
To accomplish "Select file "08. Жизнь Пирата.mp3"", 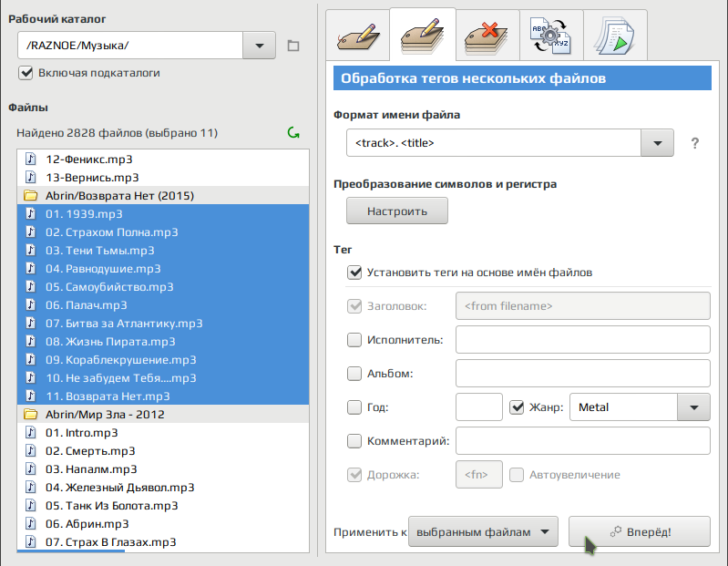I will [163, 341].
